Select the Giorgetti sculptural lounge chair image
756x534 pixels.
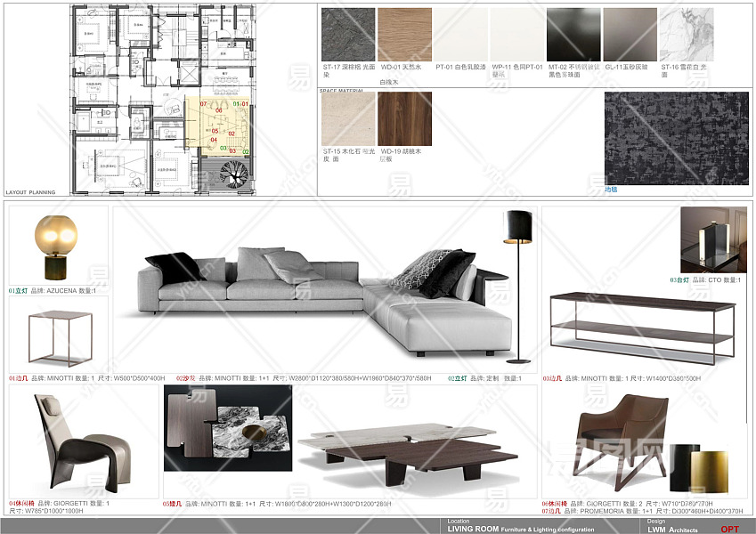pyautogui.click(x=83, y=443)
